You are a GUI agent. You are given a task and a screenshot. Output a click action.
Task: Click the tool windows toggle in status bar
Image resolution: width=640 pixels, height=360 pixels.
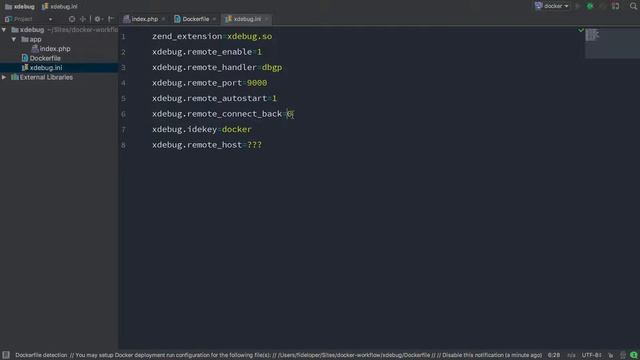(x=6, y=355)
